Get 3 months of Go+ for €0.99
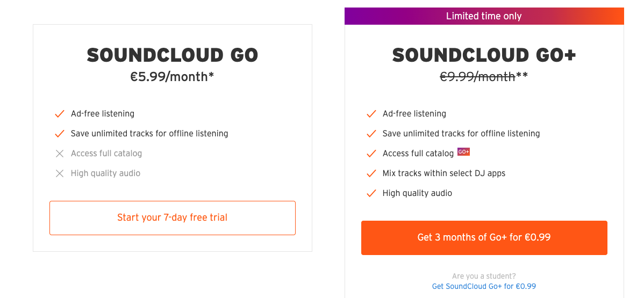This screenshot has height=298, width=644. coord(484,238)
